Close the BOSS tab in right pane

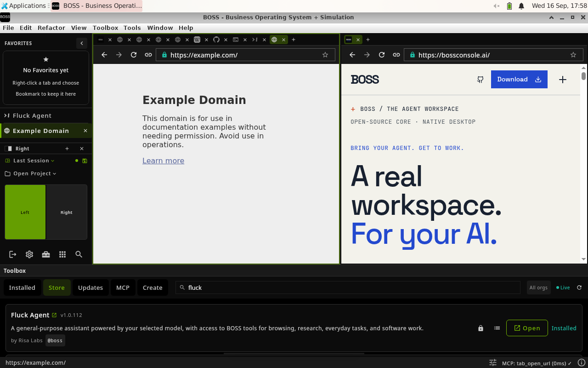(x=358, y=40)
